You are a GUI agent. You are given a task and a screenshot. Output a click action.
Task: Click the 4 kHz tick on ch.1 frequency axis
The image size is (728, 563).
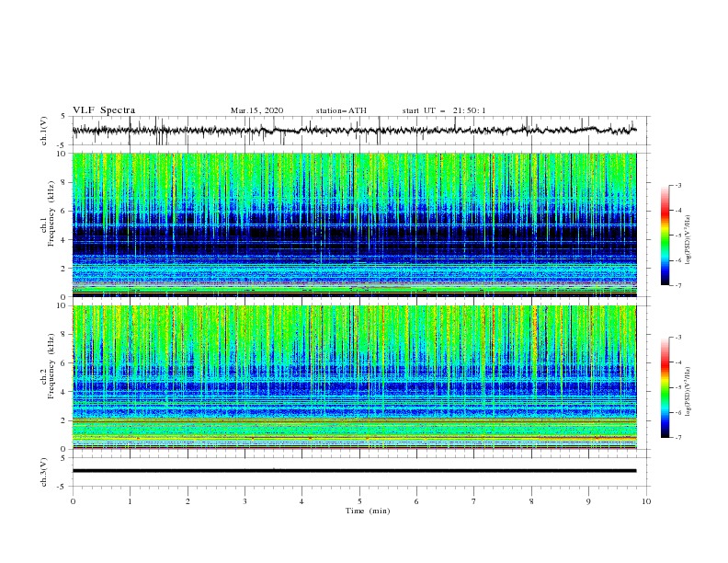[65, 240]
